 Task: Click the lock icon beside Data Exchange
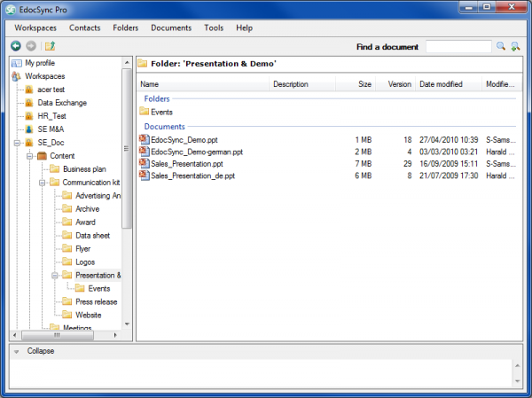[29, 103]
